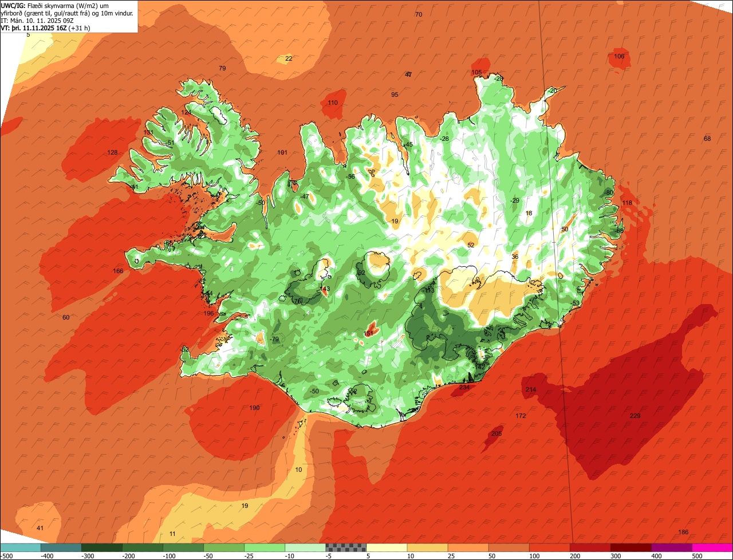Click the 'IT: Mán. 10. 11. 2025 09Z' line
The image size is (733, 560).
36,20
